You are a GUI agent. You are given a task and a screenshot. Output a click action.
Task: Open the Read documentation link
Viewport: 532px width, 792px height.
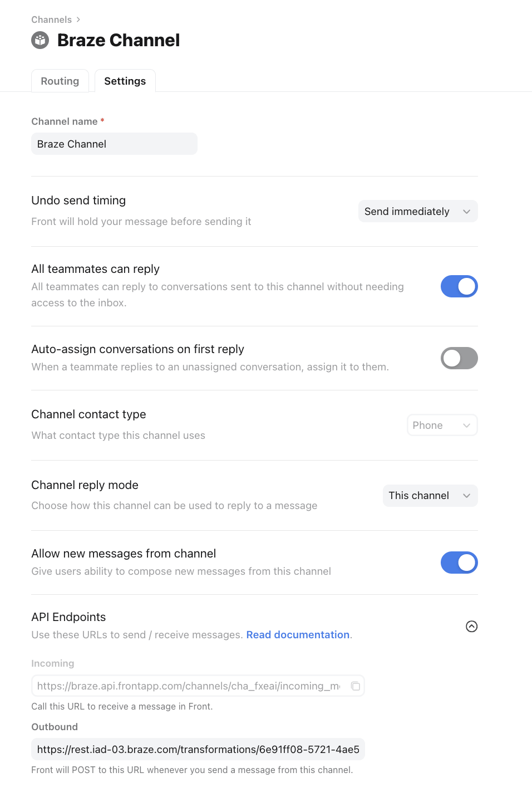coord(298,635)
